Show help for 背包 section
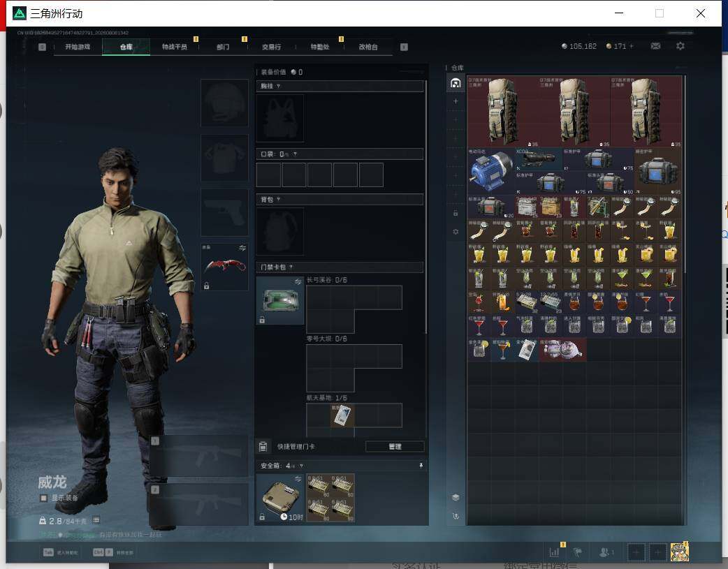The height and width of the screenshot is (569, 728). 278,200
